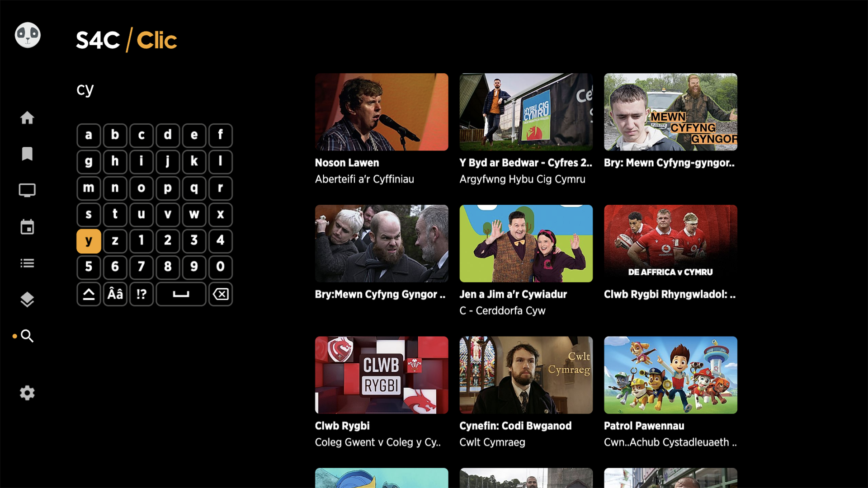Open the programme schedule calendar
868x488 pixels.
27,227
